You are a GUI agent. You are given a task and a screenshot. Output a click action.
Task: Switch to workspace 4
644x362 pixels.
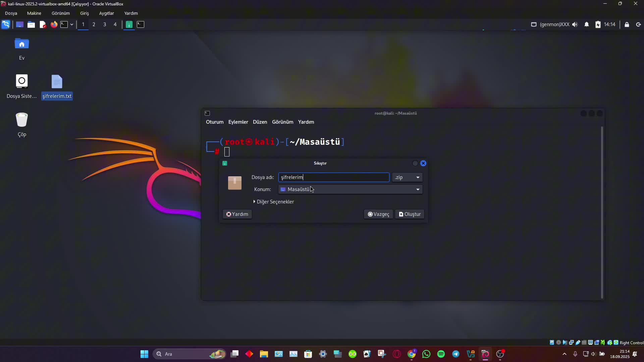tap(115, 24)
